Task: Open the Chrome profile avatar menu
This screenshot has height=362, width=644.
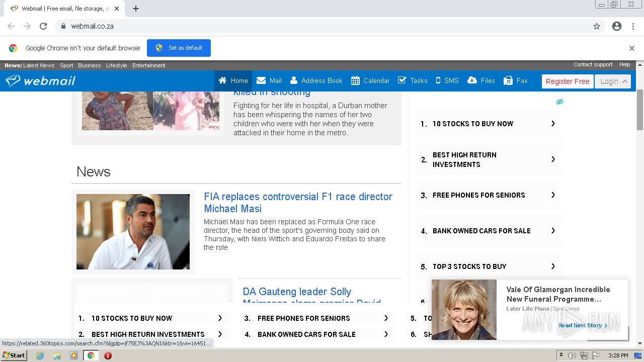Action: pyautogui.click(x=617, y=26)
